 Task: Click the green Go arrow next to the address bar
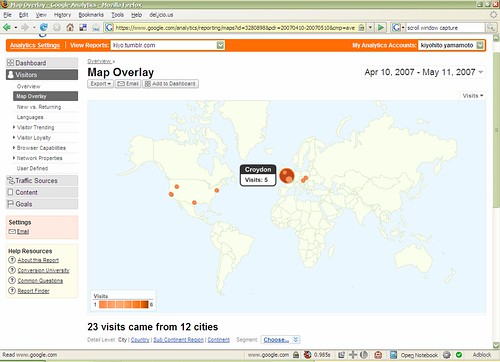pyautogui.click(x=380, y=27)
